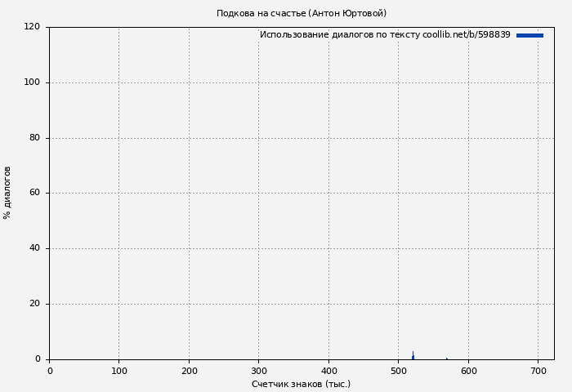
Task: Click the y-axis label '% диалогов'
Action: pos(7,193)
